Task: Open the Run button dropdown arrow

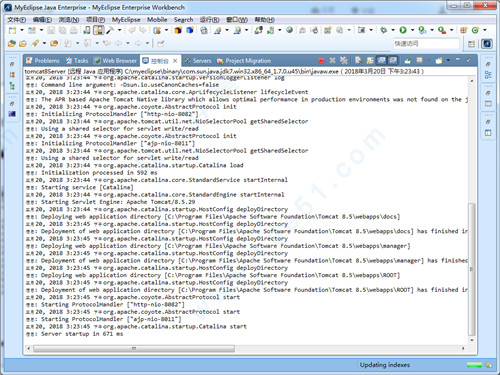Action: [412, 30]
